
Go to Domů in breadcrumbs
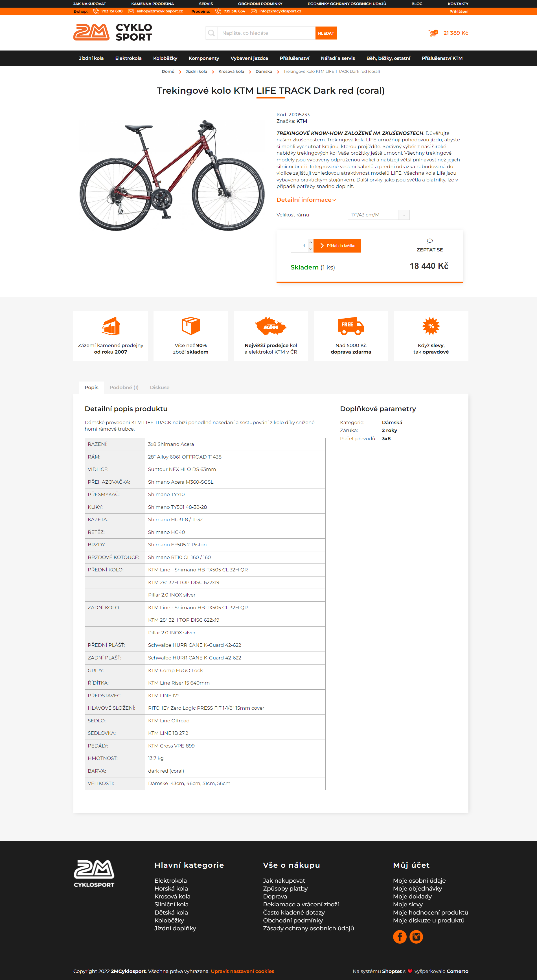168,71
